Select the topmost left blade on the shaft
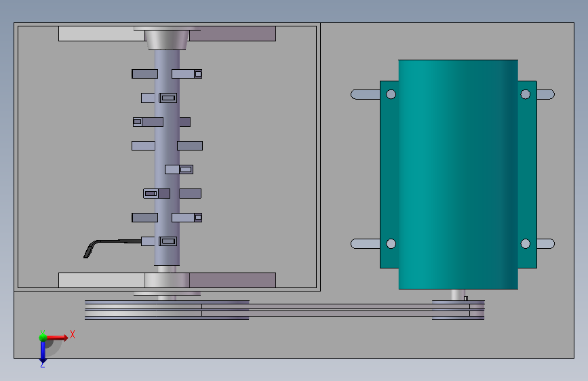 point(144,74)
